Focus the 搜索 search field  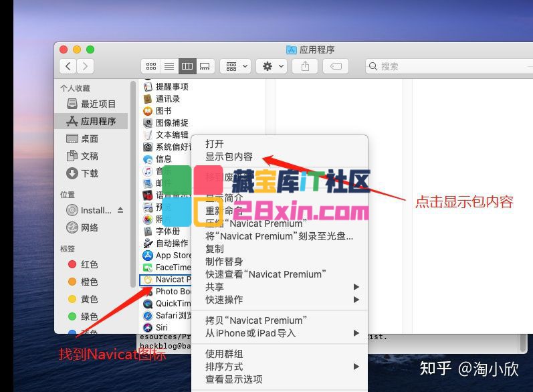[x=449, y=66]
